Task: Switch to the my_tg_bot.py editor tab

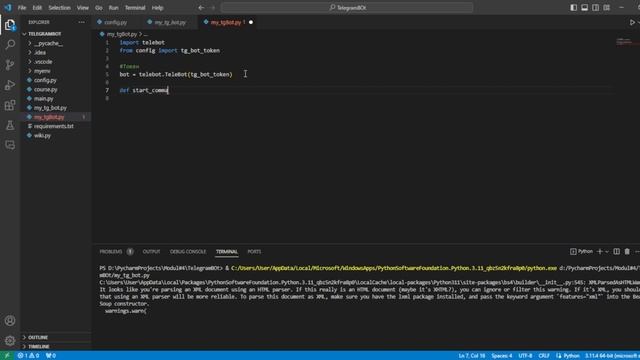Action: (169, 22)
